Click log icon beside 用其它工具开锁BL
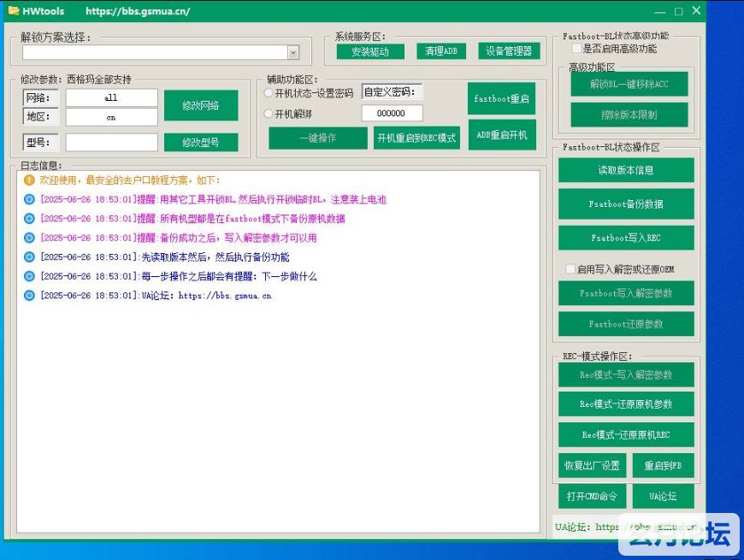The width and height of the screenshot is (744, 560). (29, 199)
